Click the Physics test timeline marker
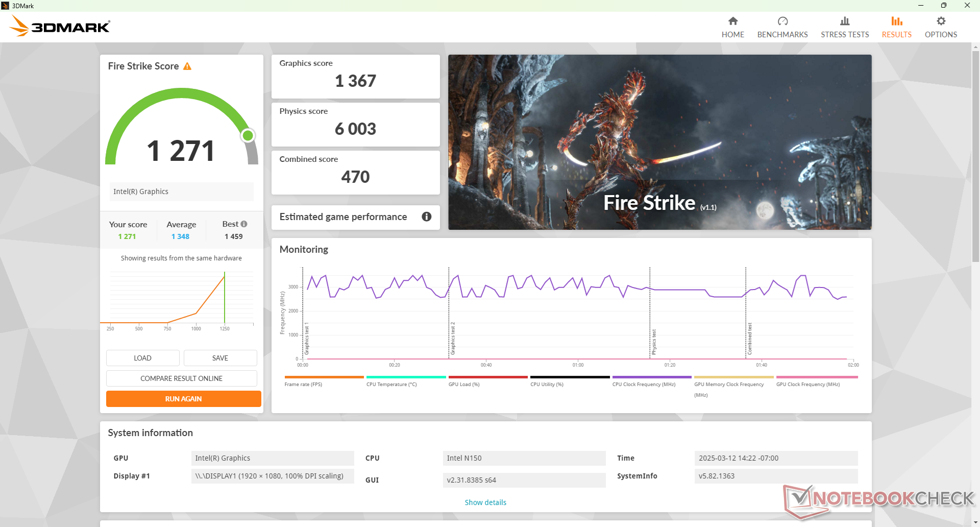980x527 pixels. pyautogui.click(x=654, y=342)
